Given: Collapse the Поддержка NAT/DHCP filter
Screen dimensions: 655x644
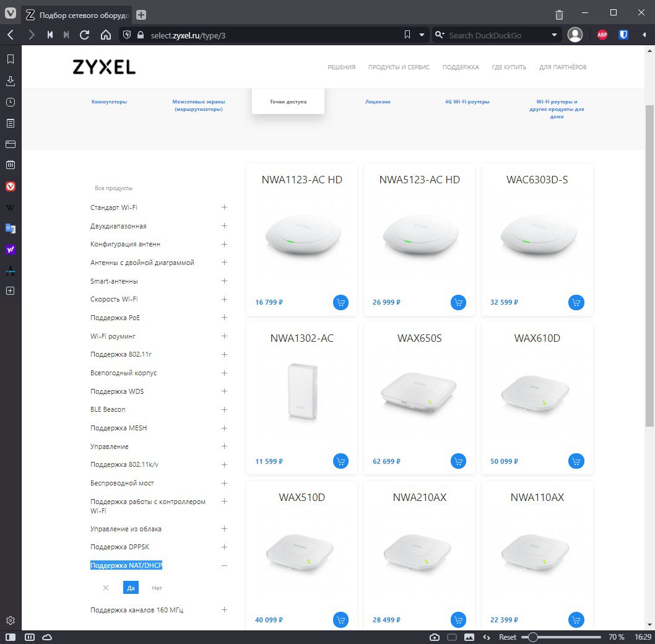Looking at the screenshot, I should point(224,565).
